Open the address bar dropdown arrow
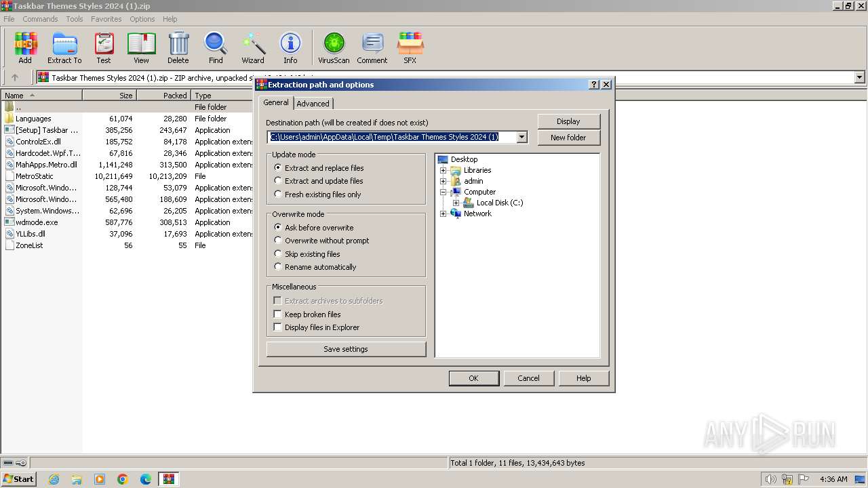This screenshot has width=868, height=488. (x=859, y=78)
